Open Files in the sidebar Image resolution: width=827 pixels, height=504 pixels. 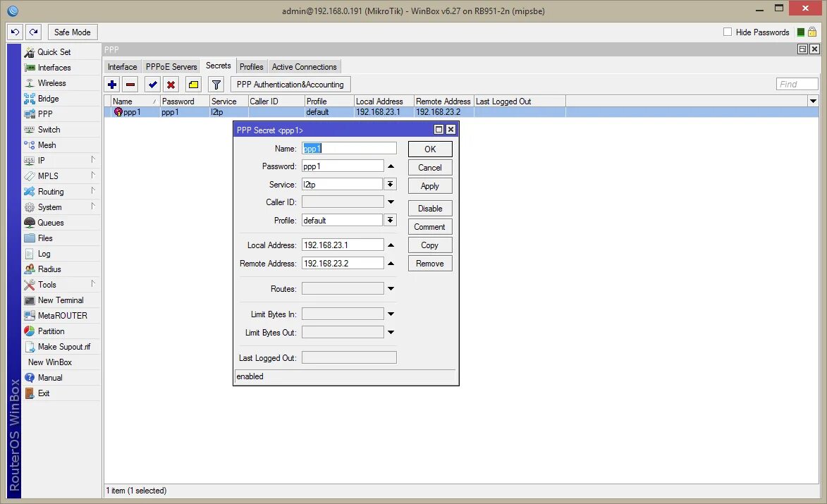point(61,238)
